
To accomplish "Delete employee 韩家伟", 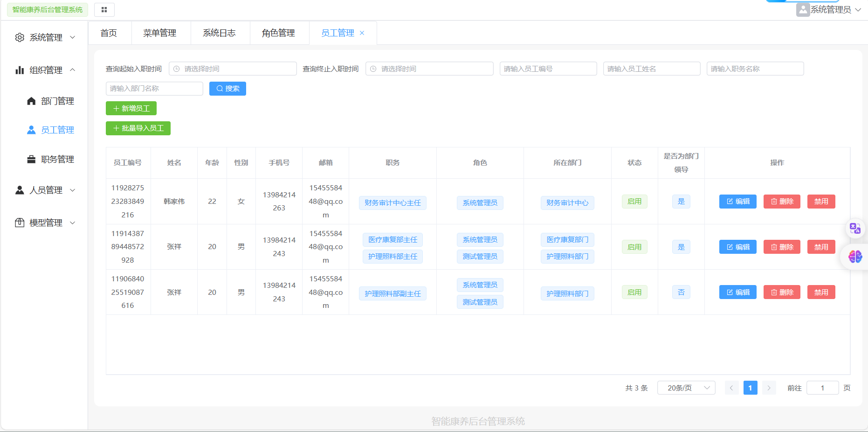I will 782,202.
